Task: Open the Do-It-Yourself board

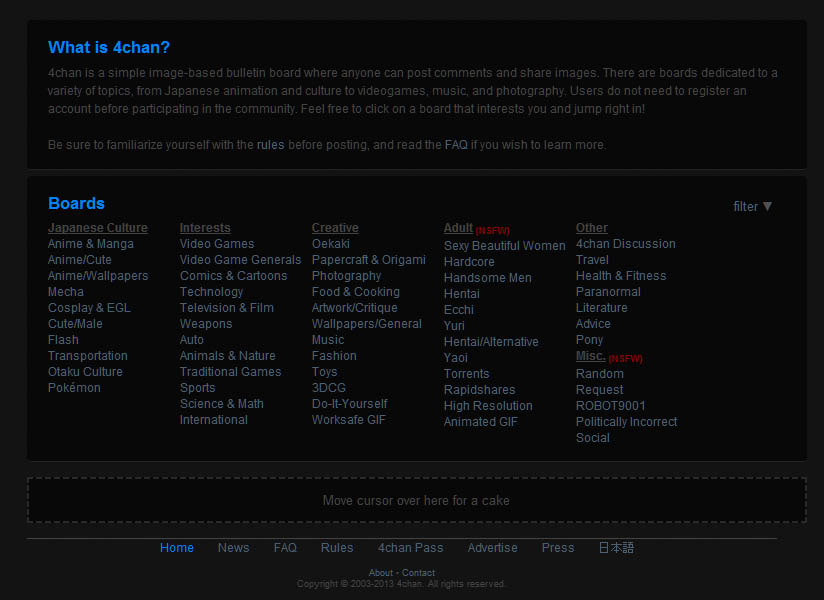Action: pyautogui.click(x=349, y=404)
